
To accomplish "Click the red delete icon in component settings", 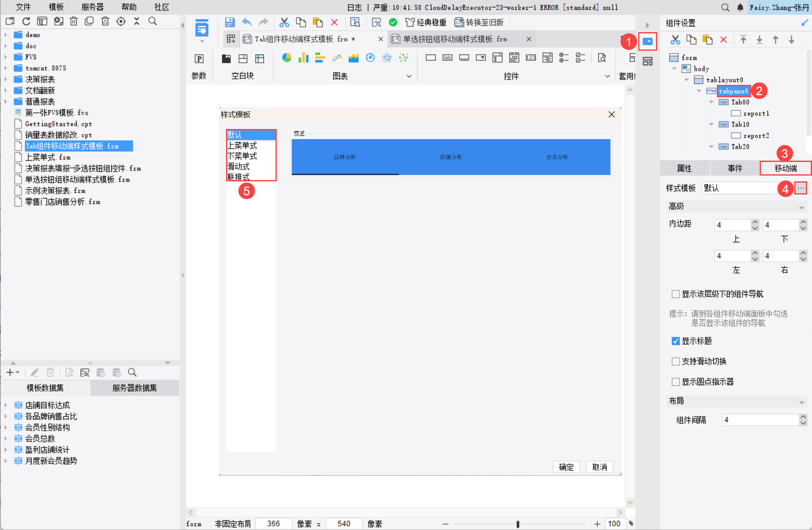I will [x=723, y=40].
